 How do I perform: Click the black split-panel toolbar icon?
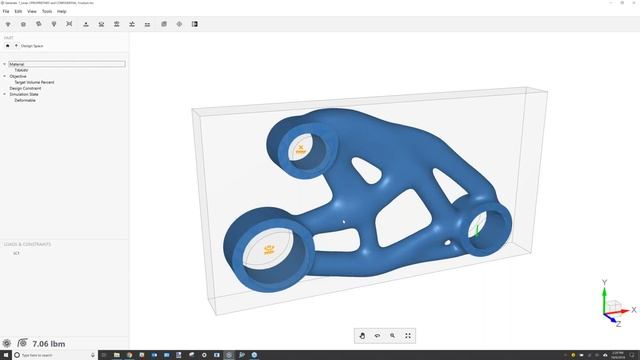195,24
